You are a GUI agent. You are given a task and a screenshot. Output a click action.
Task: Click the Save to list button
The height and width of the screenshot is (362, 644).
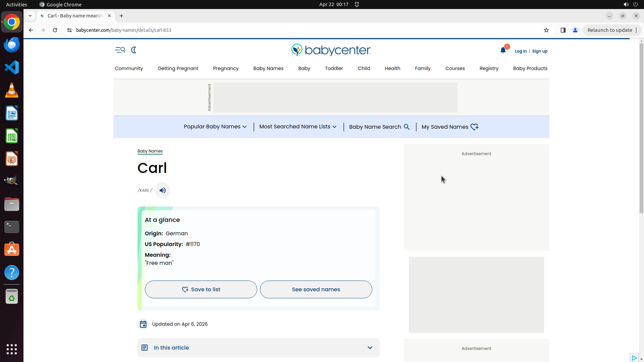click(x=201, y=289)
